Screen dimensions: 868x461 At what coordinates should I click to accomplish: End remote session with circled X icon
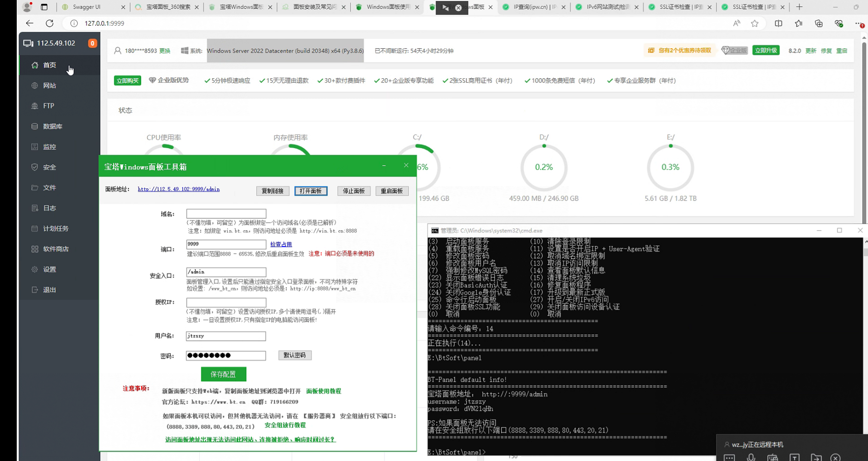click(x=836, y=458)
